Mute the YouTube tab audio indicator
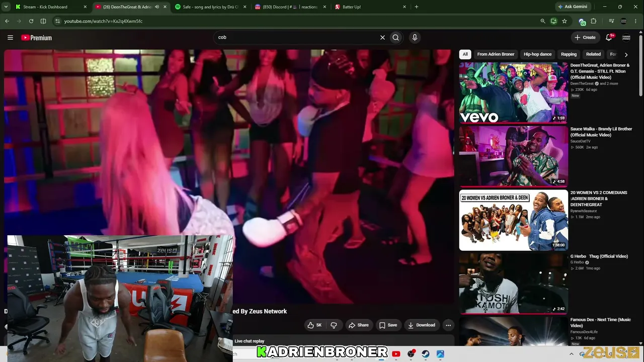The image size is (644, 362). [157, 7]
